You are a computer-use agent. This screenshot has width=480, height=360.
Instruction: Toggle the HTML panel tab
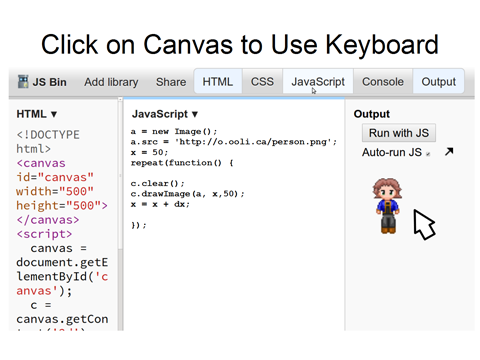218,82
